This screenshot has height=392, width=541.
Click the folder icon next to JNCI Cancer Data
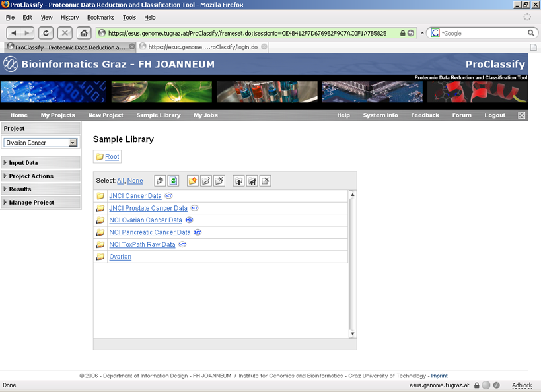pyautogui.click(x=100, y=196)
